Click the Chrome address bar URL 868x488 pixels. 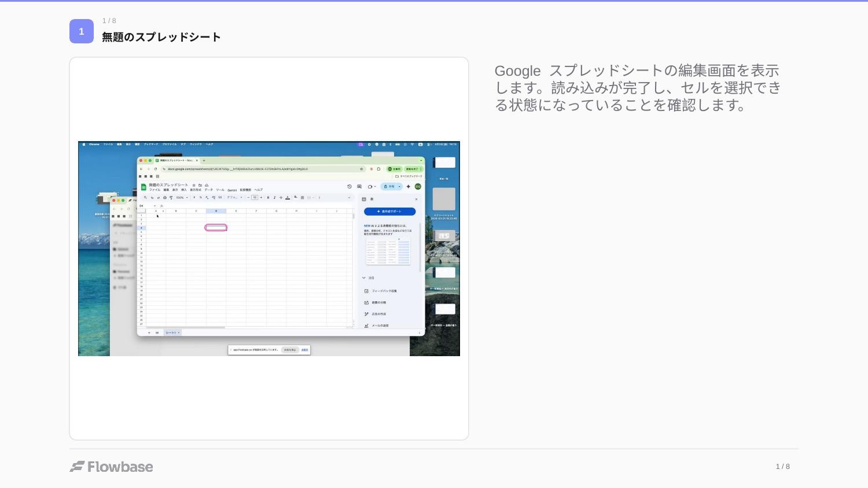pos(238,169)
